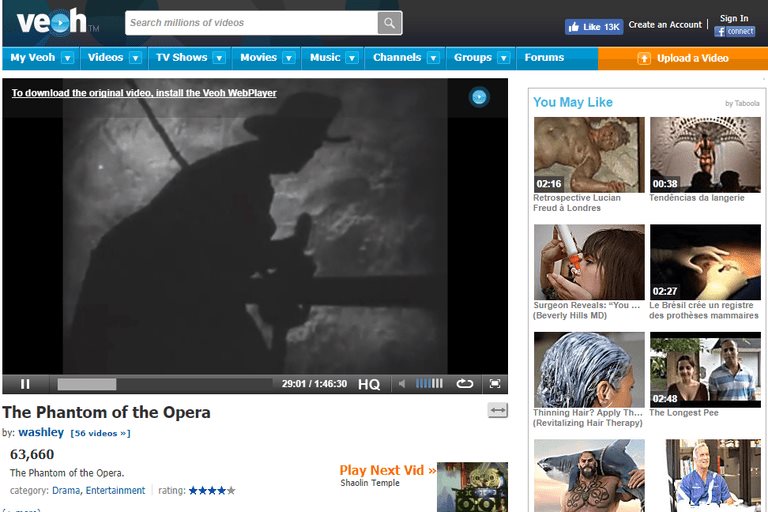768x512 pixels.
Task: Click the Facebook connect icon
Action: point(734,32)
